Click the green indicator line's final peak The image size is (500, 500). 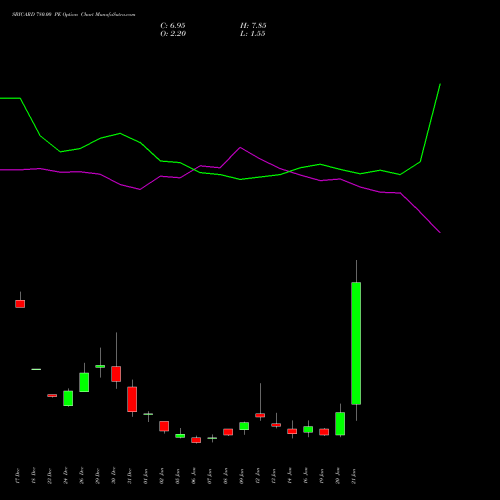(440, 84)
